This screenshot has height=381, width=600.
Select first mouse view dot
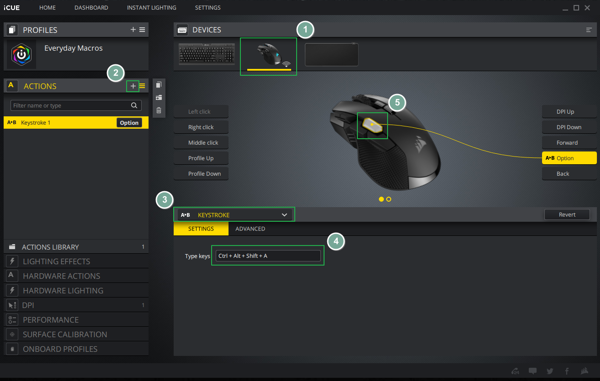381,199
